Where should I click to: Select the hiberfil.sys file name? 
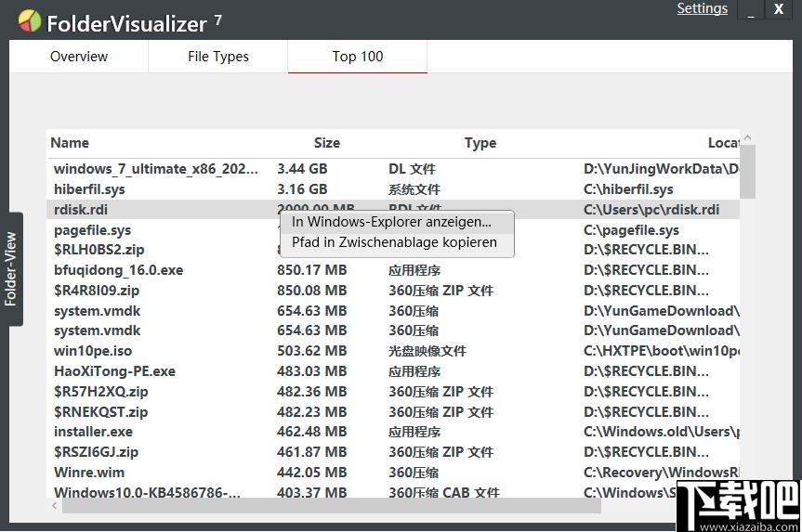pos(89,189)
